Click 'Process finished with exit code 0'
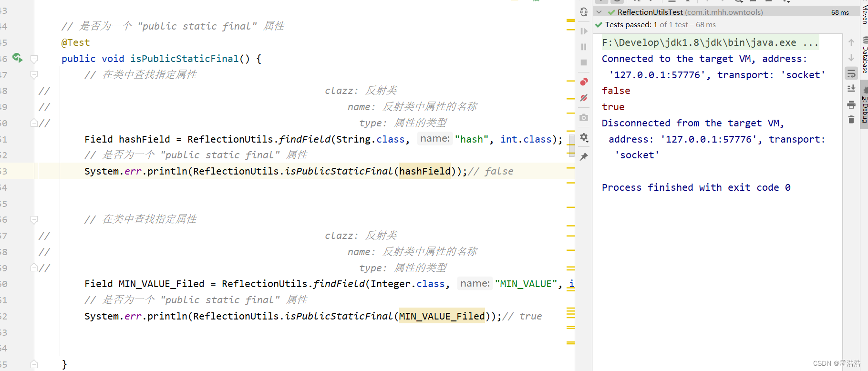The height and width of the screenshot is (371, 868). click(696, 187)
